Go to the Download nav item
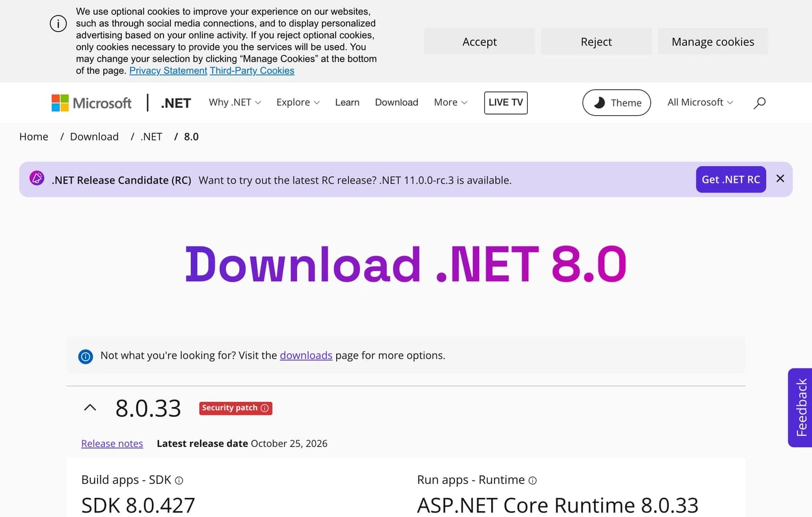This screenshot has height=517, width=812. pos(396,102)
